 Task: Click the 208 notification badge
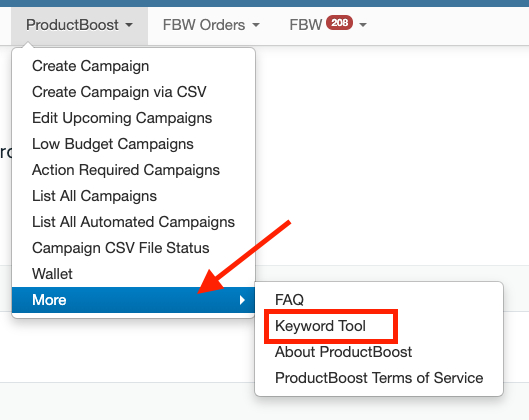[x=339, y=23]
